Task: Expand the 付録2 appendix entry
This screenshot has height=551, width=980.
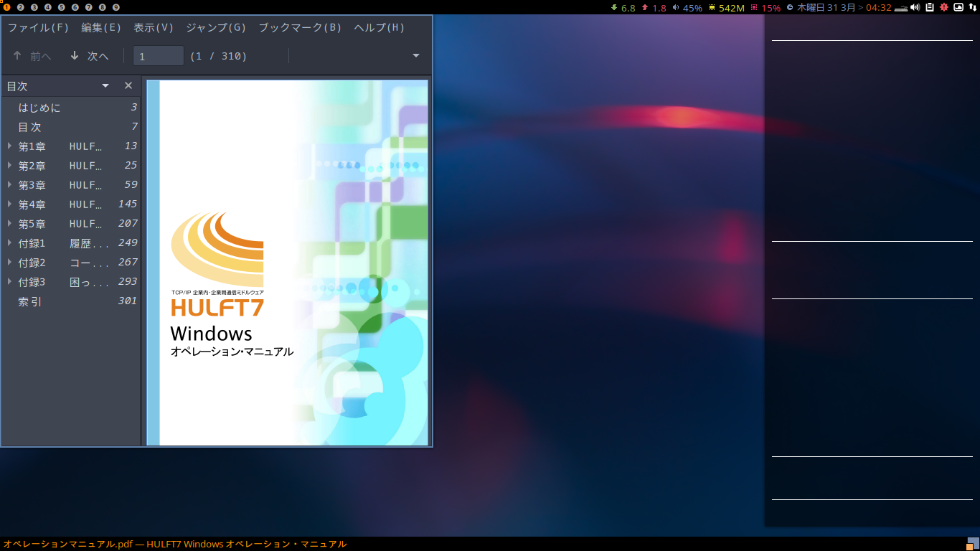Action: (10, 263)
